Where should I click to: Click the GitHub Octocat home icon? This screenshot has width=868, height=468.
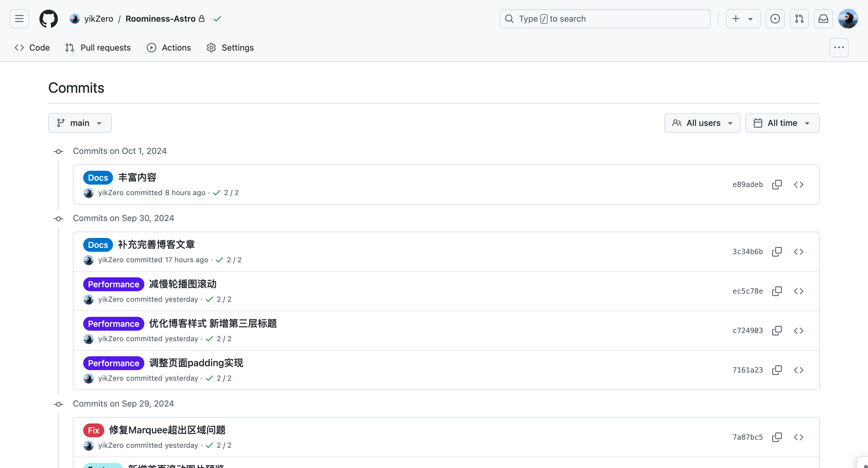49,19
